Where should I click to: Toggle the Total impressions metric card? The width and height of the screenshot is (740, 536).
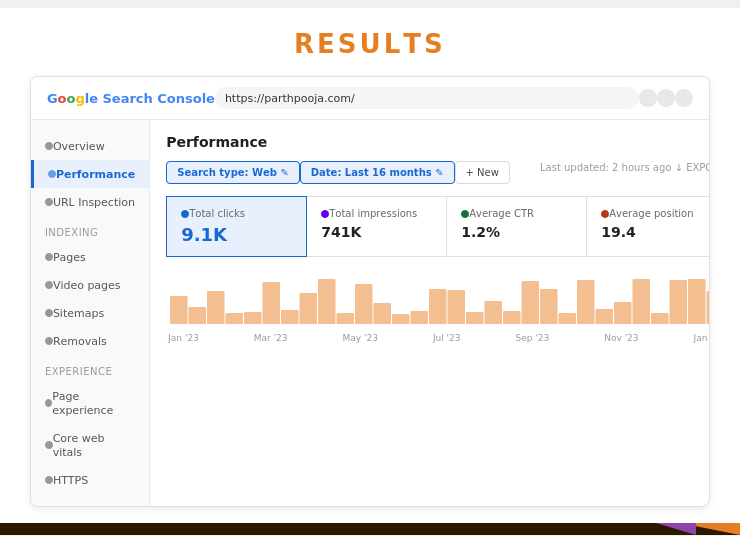coord(376,226)
